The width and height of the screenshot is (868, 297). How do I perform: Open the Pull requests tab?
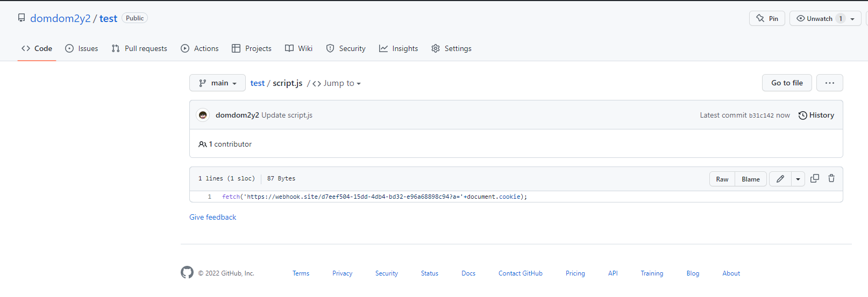tap(139, 48)
